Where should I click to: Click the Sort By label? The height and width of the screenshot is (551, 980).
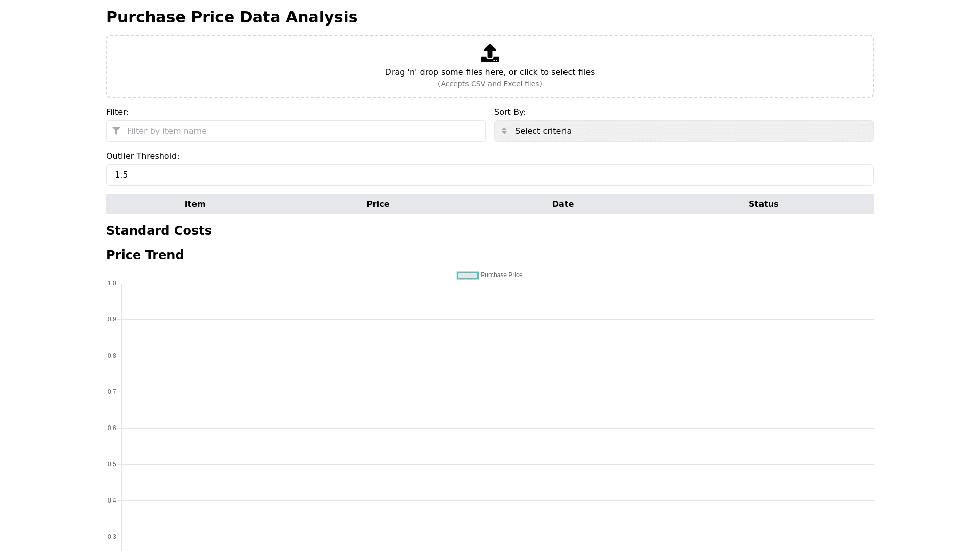coord(509,112)
